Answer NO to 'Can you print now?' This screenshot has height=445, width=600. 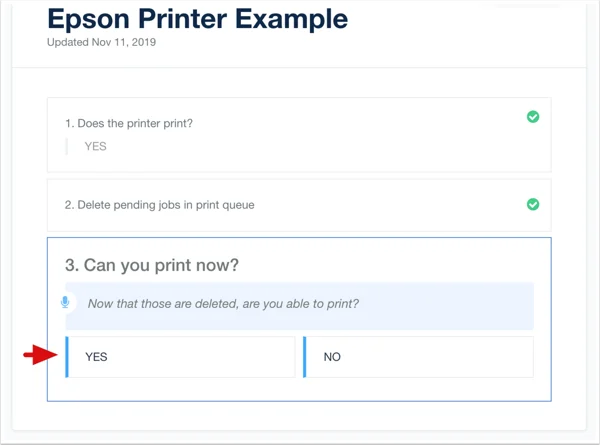tap(418, 357)
